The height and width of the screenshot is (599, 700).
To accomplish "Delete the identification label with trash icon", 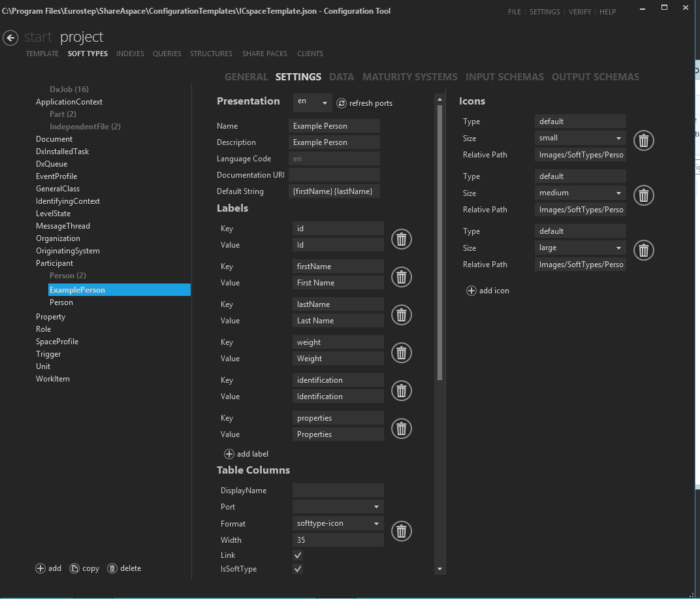I will click(402, 391).
